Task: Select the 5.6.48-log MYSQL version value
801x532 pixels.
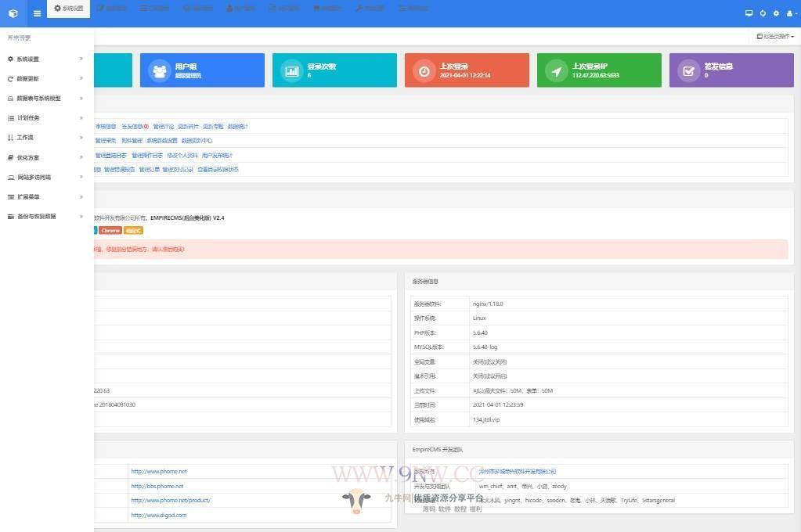Action: 485,347
